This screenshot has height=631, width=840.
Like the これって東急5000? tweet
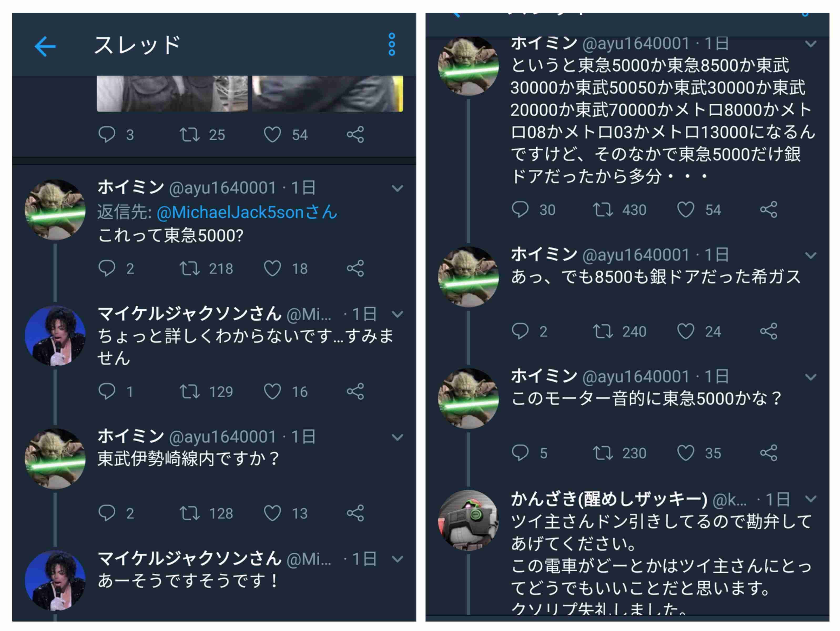coord(272,268)
